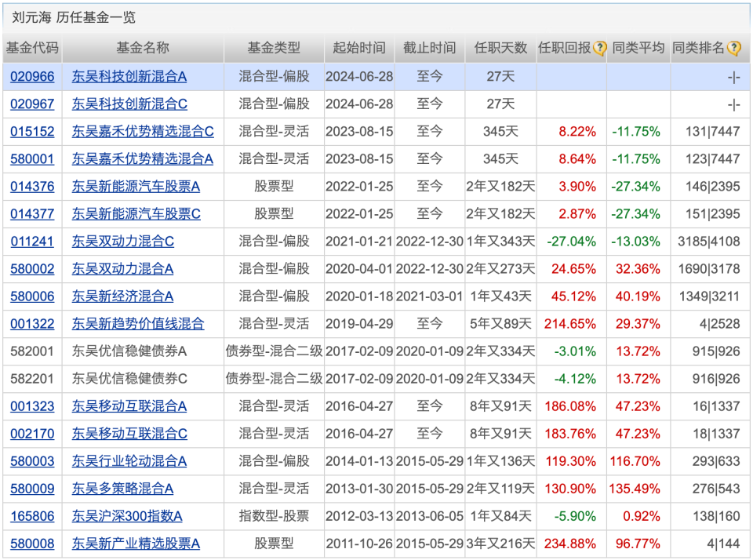Open fund code 011241 link
Screen dimensions: 753x560
coord(32,241)
